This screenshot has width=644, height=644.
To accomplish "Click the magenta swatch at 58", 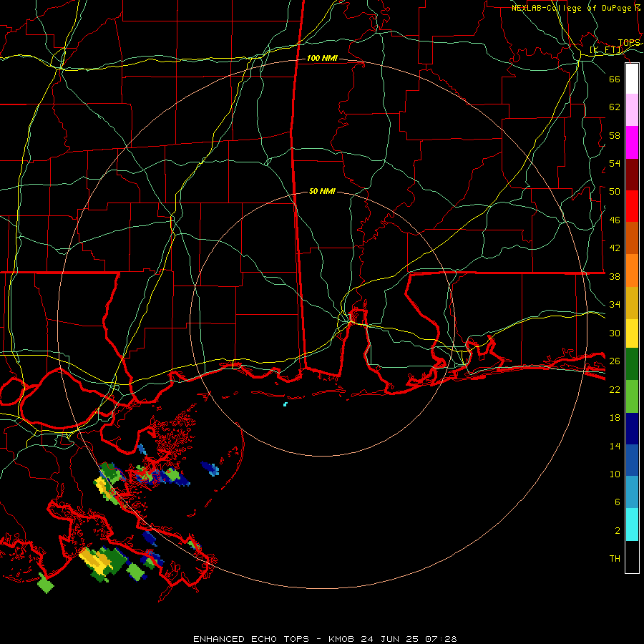I will point(632,142).
